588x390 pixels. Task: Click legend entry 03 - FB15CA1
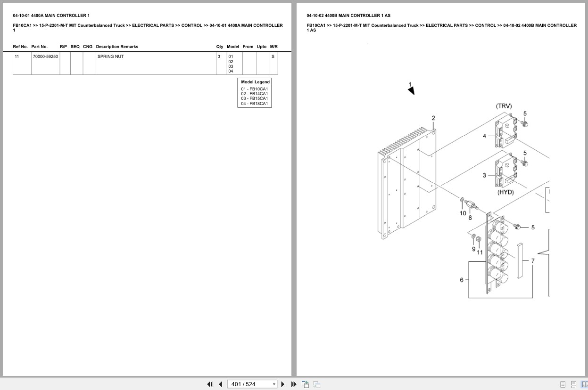click(255, 98)
